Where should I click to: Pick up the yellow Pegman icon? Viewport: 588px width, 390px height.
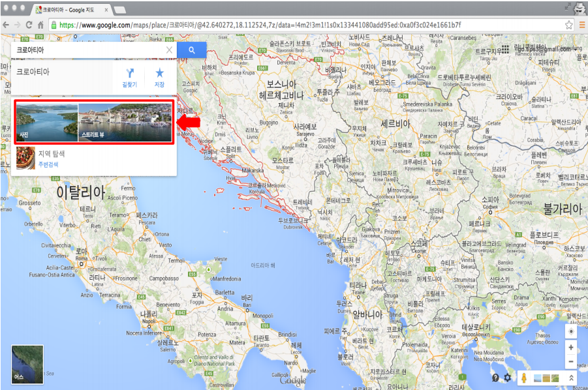click(524, 378)
